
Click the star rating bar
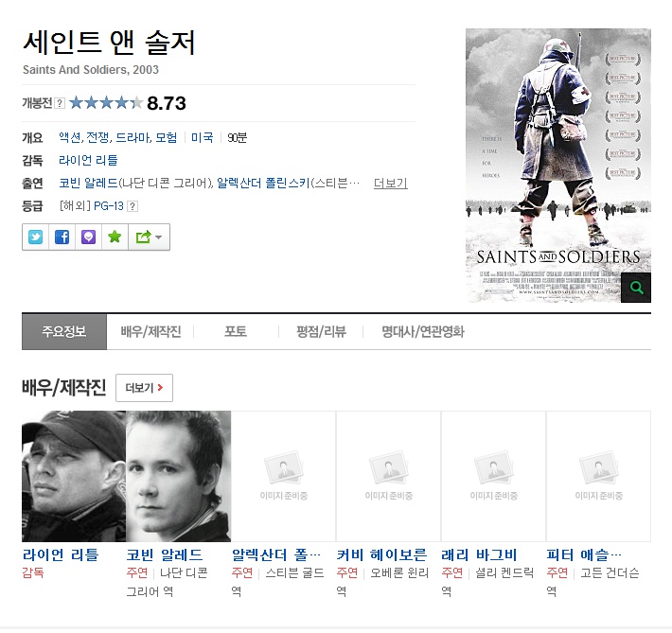pyautogui.click(x=105, y=103)
